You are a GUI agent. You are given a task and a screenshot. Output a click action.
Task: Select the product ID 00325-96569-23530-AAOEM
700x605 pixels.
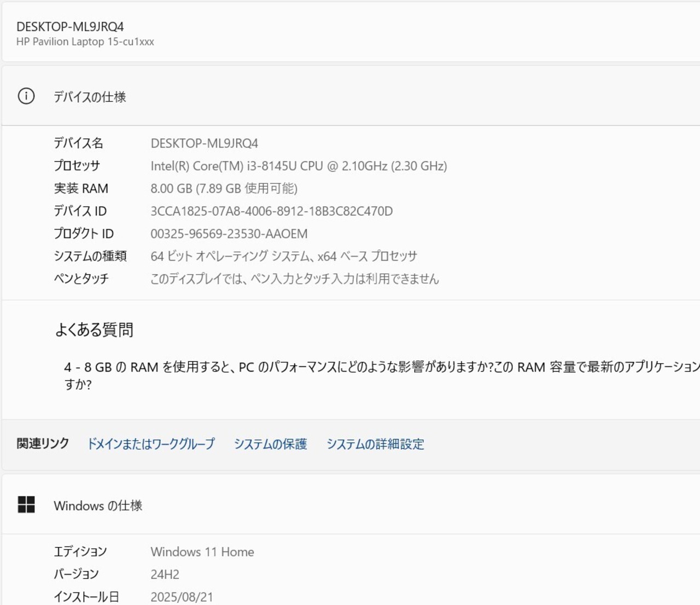tap(229, 234)
